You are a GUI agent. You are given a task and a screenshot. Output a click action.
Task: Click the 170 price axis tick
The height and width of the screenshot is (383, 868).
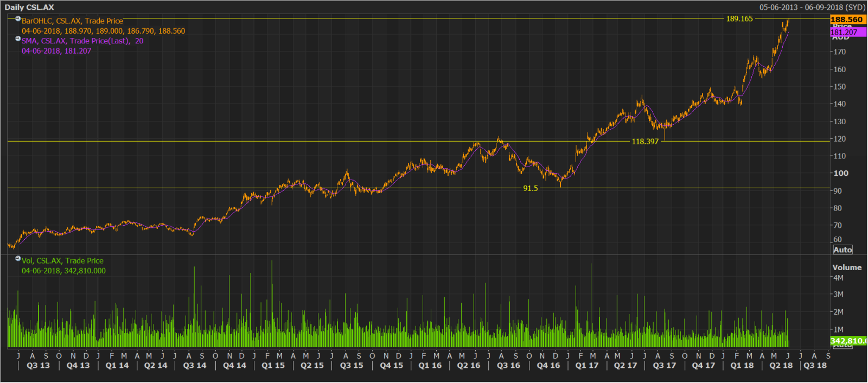click(839, 52)
